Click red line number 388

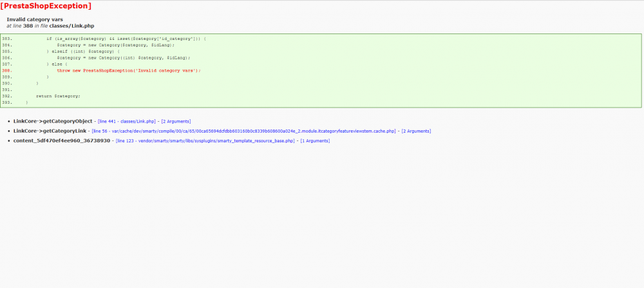coord(7,71)
